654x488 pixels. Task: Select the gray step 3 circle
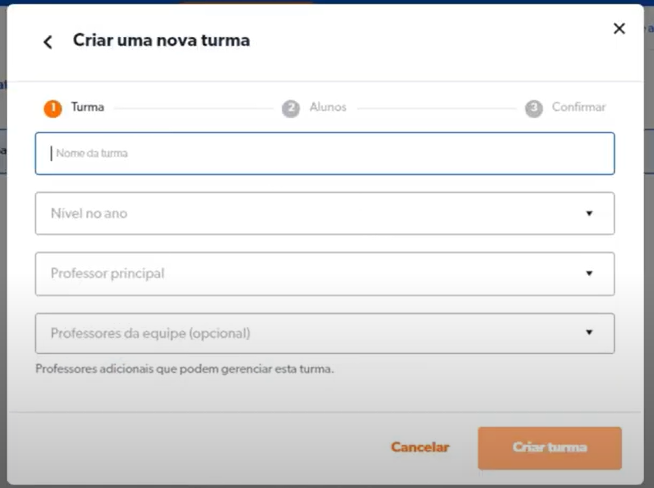(x=534, y=108)
